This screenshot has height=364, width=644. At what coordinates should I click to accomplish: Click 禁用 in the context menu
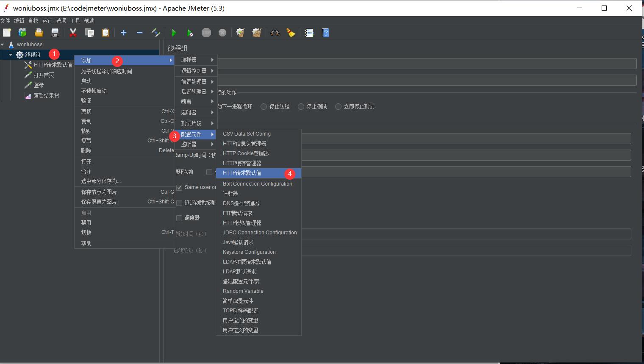[x=125, y=222]
